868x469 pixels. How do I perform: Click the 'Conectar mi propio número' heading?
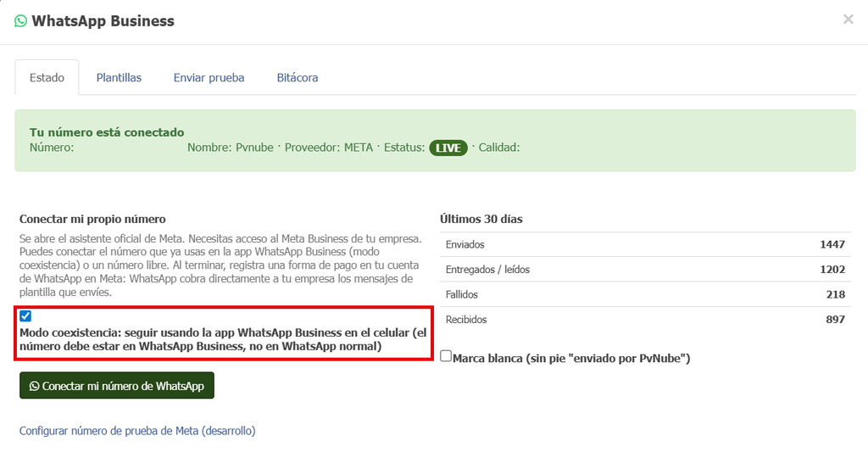click(92, 219)
